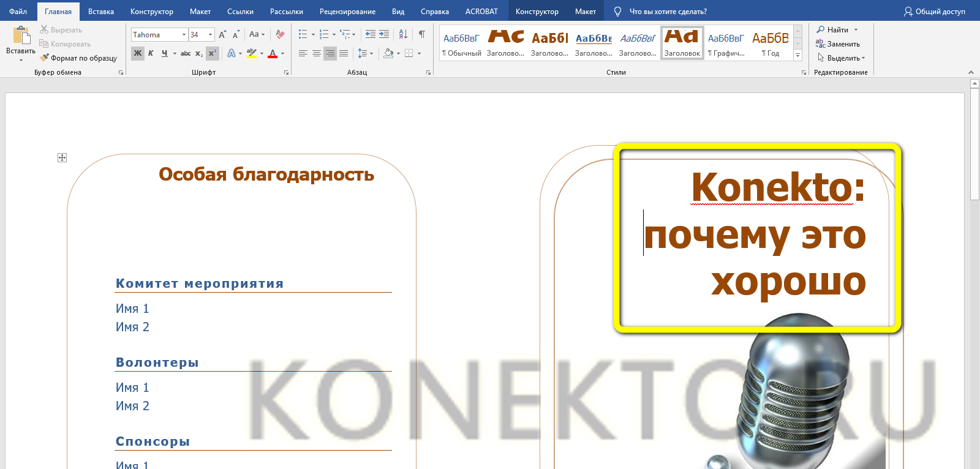The height and width of the screenshot is (469, 980).
Task: Toggle underline Ч formatting
Action: [x=164, y=53]
